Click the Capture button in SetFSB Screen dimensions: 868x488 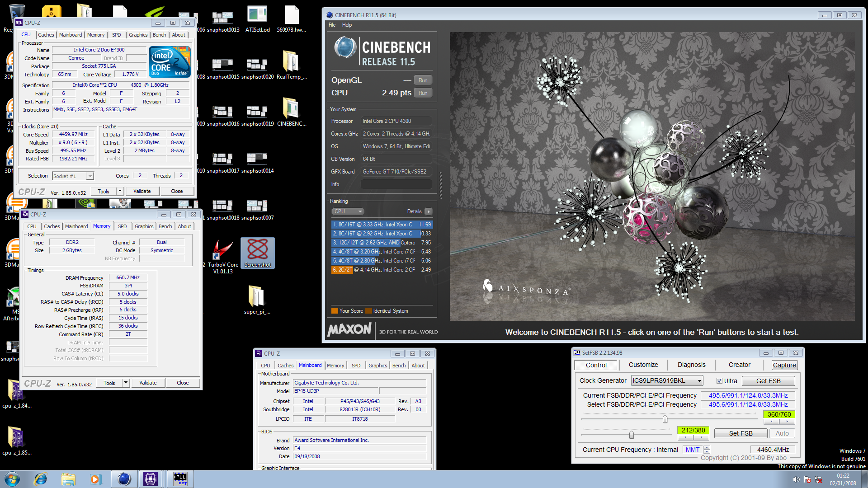pos(784,365)
